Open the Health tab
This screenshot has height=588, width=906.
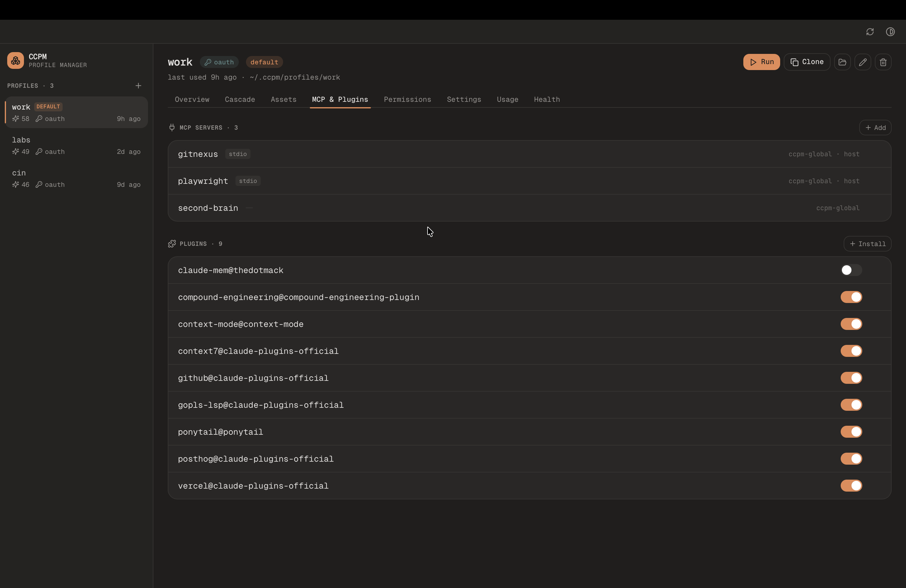547,100
